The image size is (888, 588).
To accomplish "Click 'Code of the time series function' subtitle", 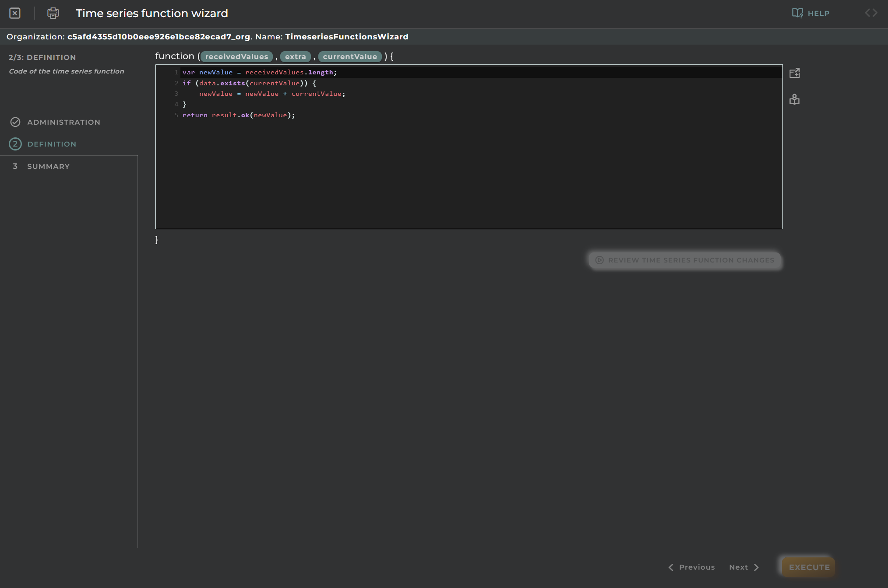I will pos(67,71).
